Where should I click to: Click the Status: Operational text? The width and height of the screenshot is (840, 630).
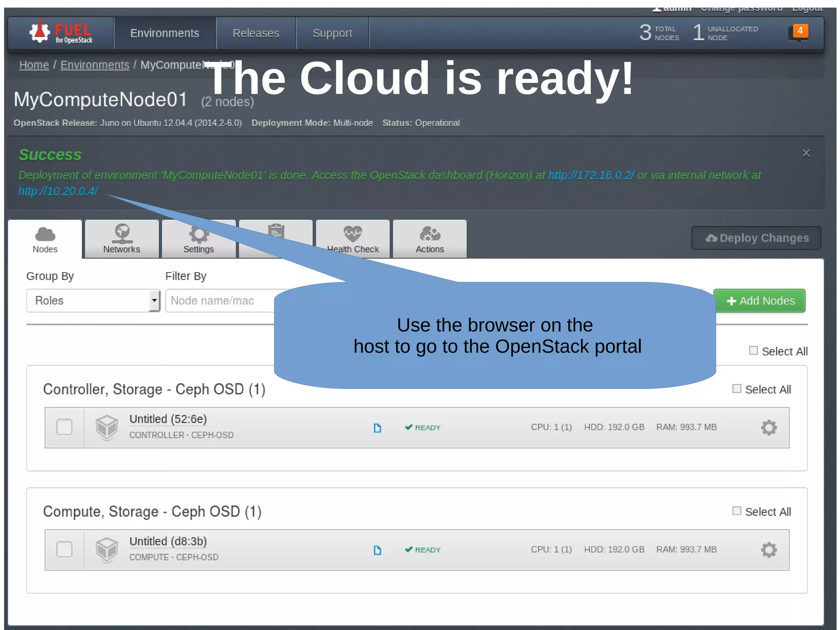click(421, 123)
